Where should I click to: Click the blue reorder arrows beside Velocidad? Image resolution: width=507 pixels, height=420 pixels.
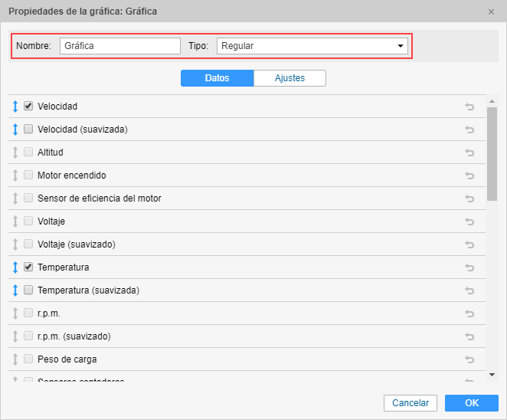coord(15,107)
